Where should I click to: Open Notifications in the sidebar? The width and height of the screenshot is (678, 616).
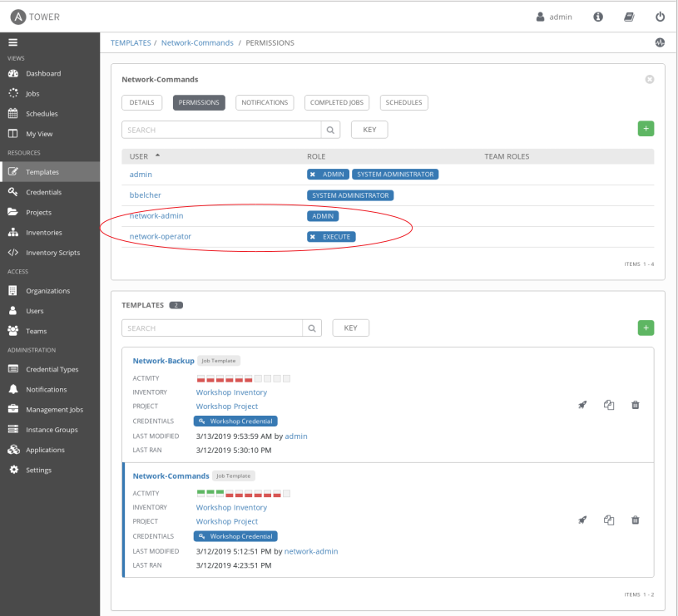point(50,389)
